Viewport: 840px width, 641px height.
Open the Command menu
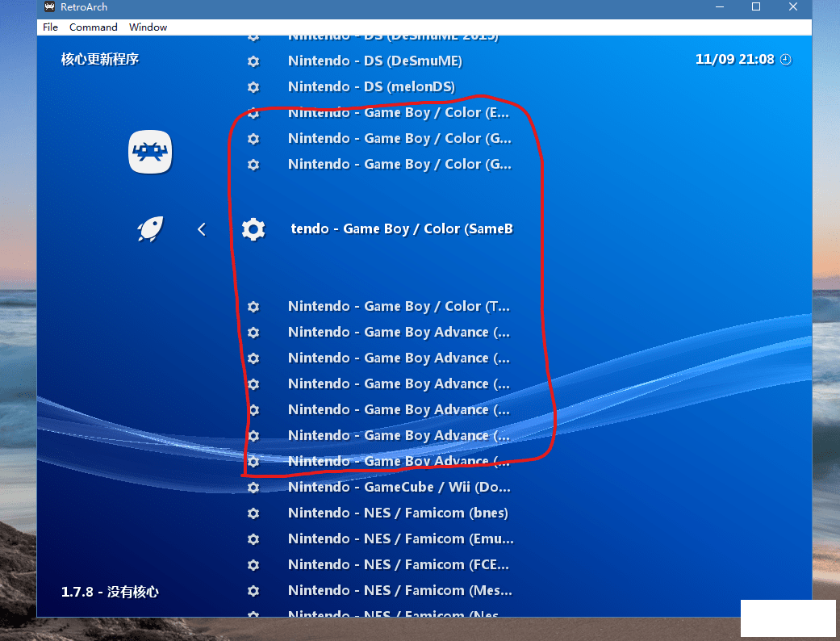click(94, 27)
